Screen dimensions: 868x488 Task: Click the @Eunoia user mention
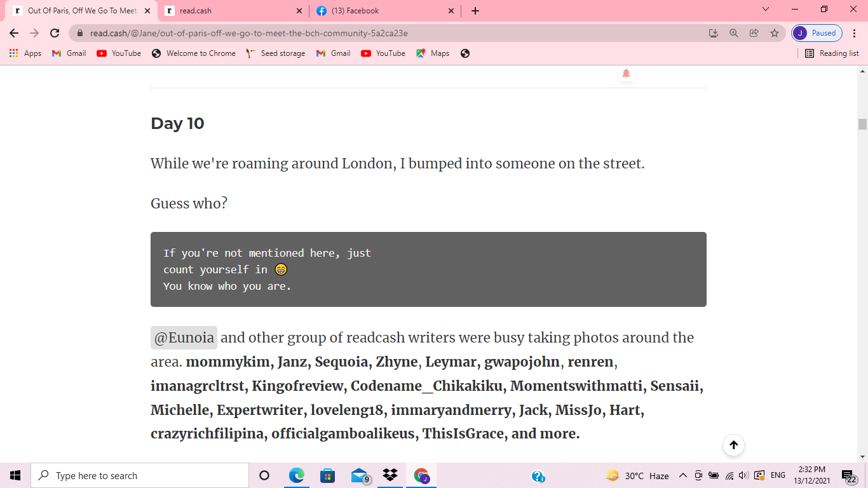click(184, 337)
